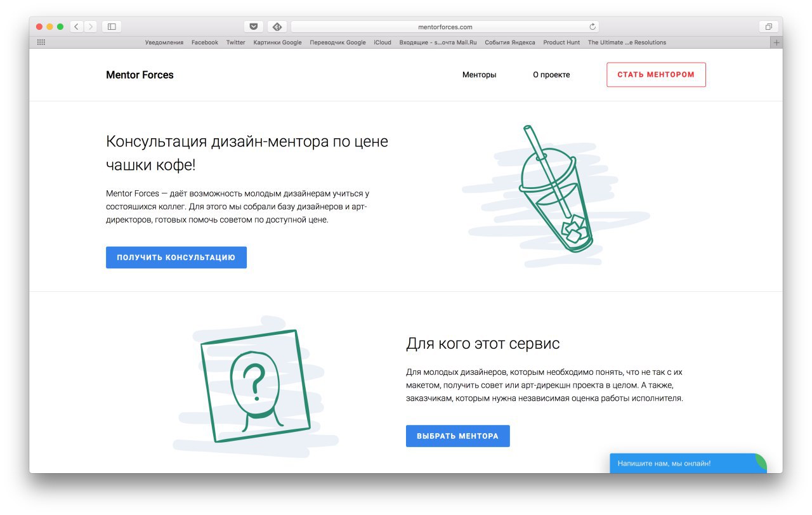Open the Product Hunt bookmark
The height and width of the screenshot is (515, 812).
tap(561, 42)
